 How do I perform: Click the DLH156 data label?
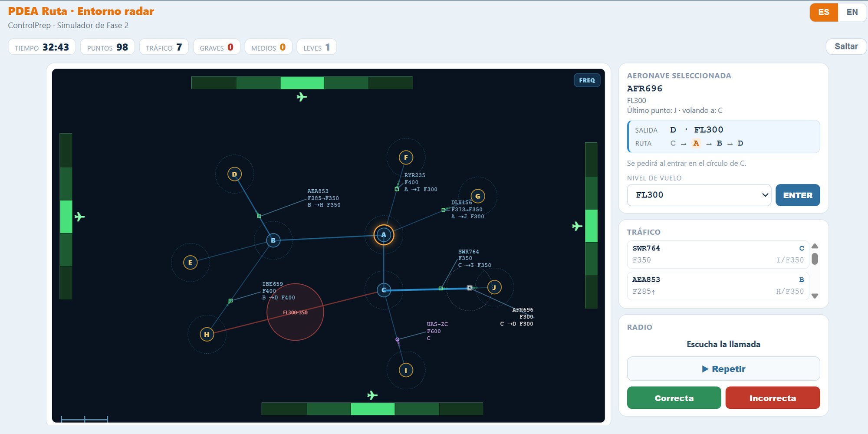click(x=467, y=210)
